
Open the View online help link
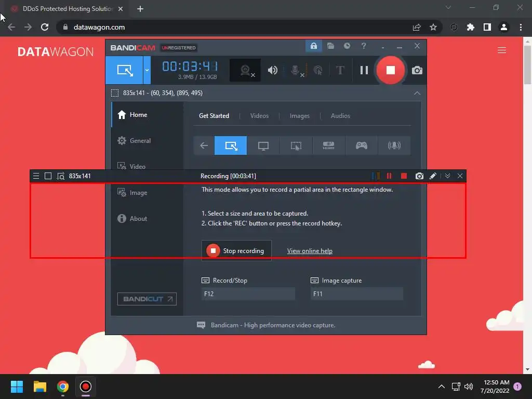point(310,251)
